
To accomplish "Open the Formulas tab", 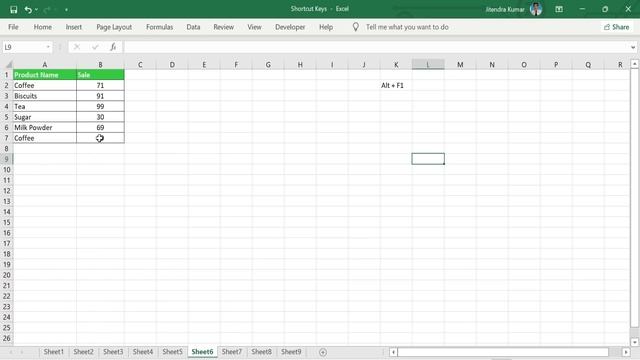I will click(160, 27).
